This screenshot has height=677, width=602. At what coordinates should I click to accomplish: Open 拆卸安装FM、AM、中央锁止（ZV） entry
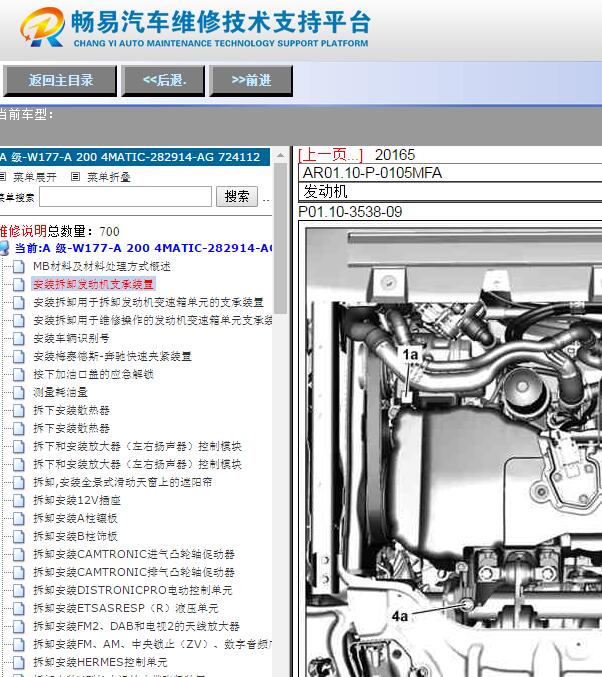[x=153, y=644]
